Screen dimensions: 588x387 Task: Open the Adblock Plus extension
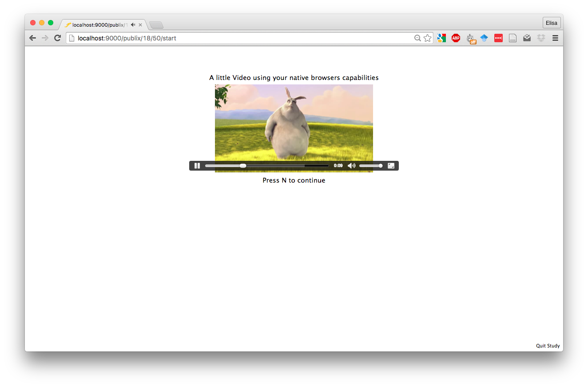click(456, 38)
